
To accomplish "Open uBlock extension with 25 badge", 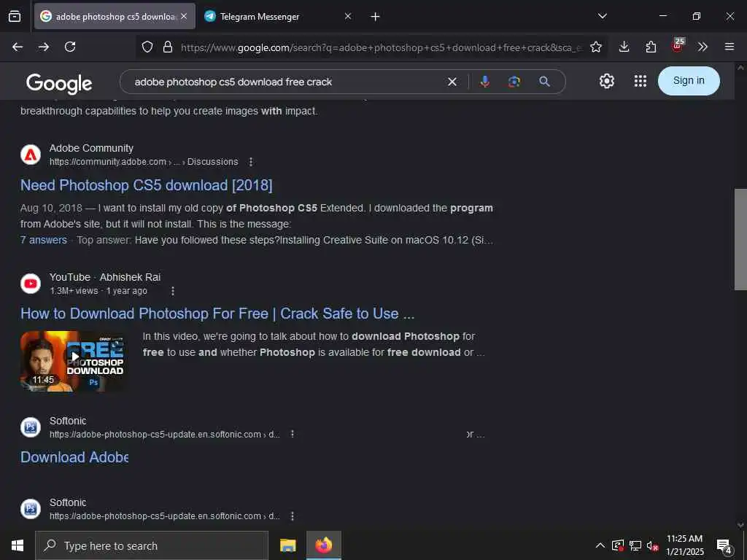I will pos(678,46).
